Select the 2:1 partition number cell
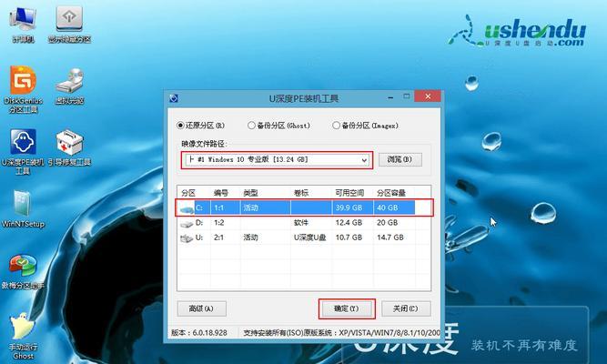Screen dimensions: 607x364 coord(219,238)
